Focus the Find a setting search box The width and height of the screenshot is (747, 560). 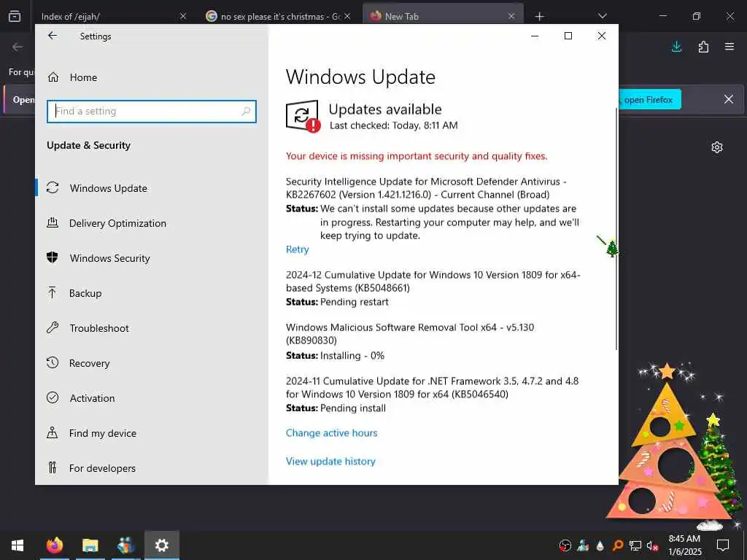(152, 112)
